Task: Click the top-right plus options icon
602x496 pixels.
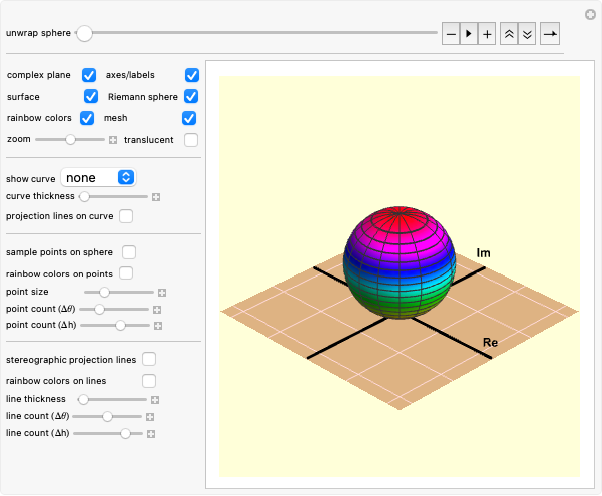Action: (590, 14)
